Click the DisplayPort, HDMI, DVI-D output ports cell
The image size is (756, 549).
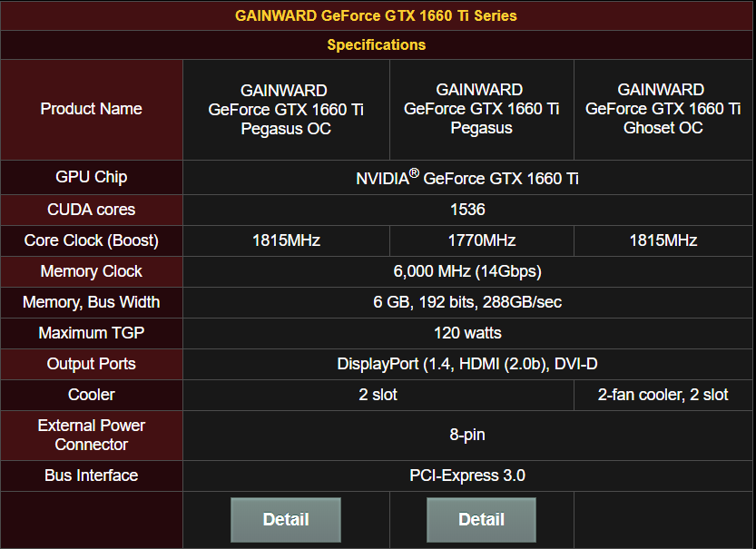tap(467, 364)
